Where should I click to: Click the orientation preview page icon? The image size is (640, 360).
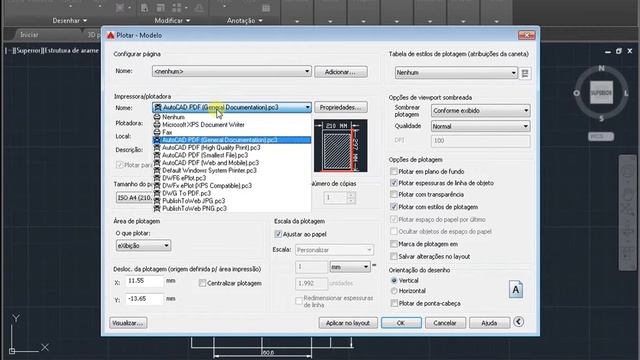click(x=516, y=289)
